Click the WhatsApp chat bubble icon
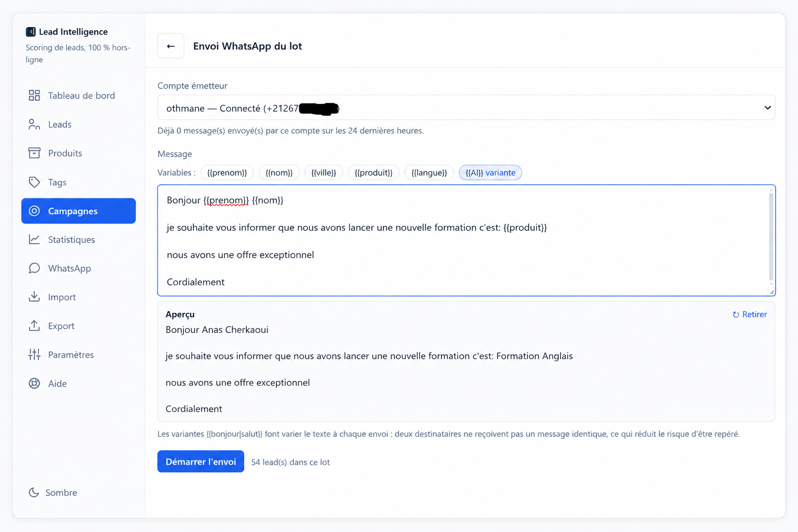Viewport: 798px width, 532px height. tap(34, 268)
